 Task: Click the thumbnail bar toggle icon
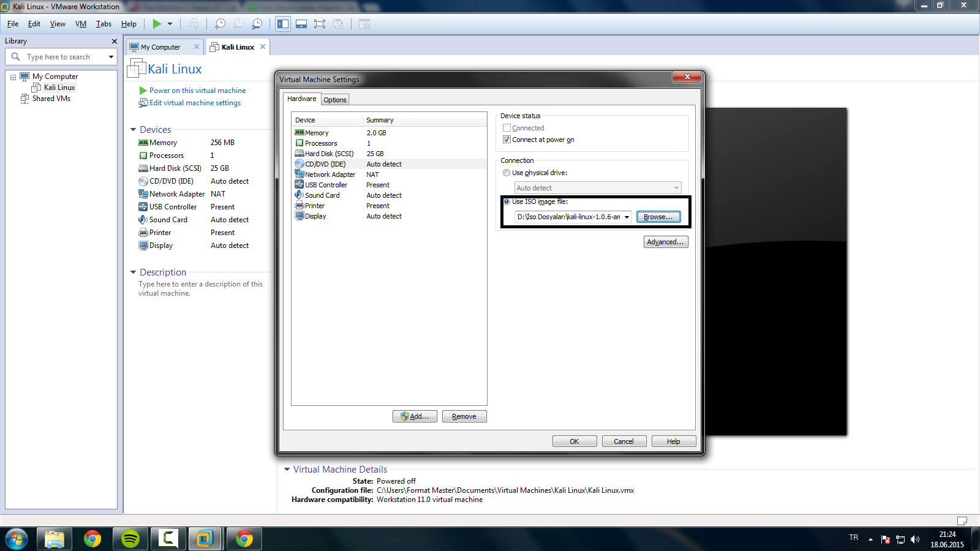(301, 24)
